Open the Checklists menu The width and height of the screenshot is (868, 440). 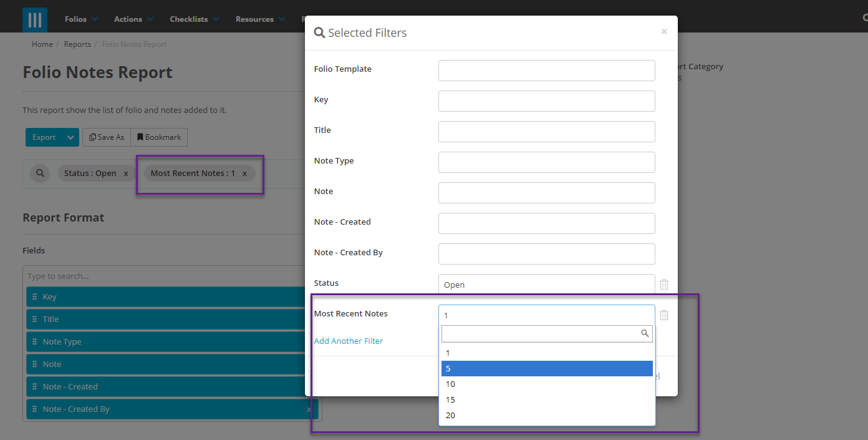[x=190, y=19]
